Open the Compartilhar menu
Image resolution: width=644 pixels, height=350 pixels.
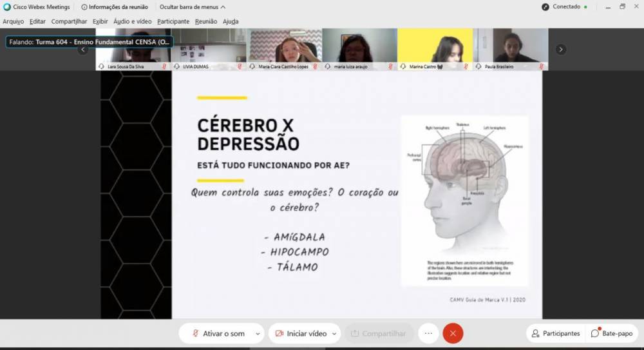click(x=69, y=21)
